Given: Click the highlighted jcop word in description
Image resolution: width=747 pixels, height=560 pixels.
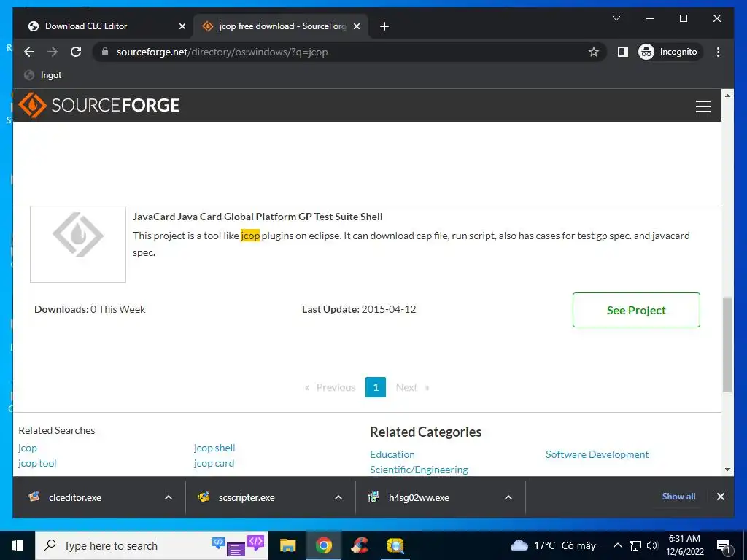Looking at the screenshot, I should 250,236.
